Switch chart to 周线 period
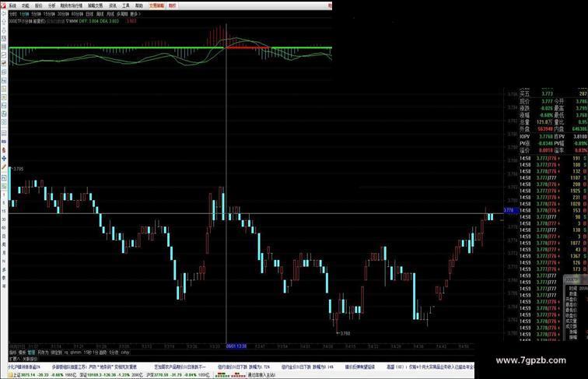 tap(100, 14)
